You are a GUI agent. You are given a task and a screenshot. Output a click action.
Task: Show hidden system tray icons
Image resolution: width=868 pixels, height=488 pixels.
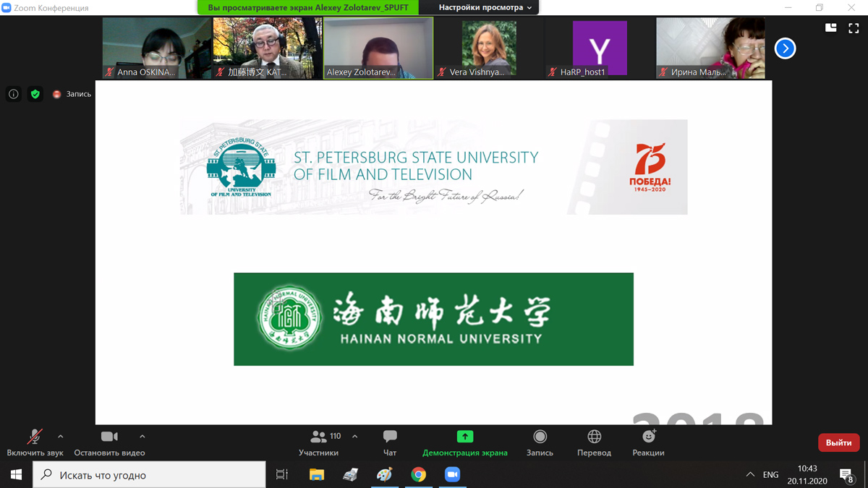[x=750, y=475]
